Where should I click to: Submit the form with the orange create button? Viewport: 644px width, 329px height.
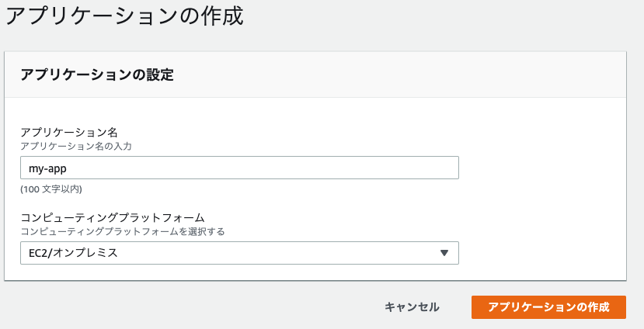[x=548, y=307]
